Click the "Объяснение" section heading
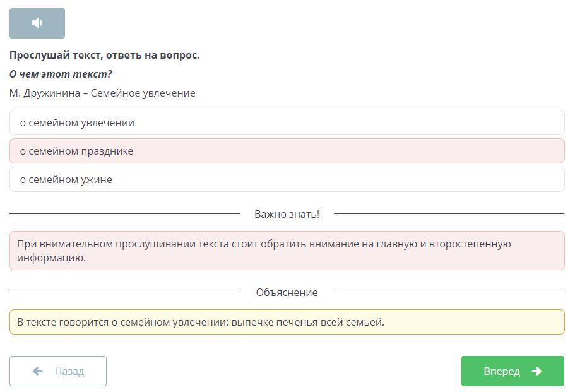Viewport: 575px width, 392px height. (287, 292)
